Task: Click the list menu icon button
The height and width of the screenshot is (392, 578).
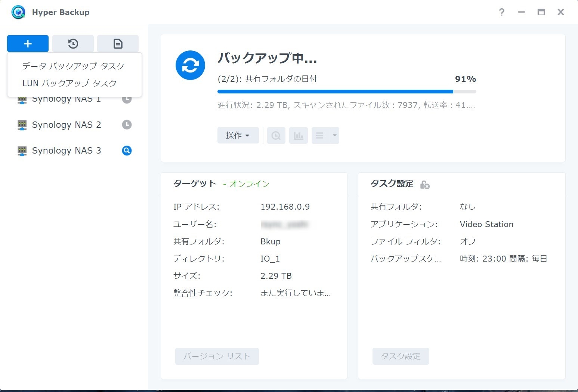Action: pos(320,136)
